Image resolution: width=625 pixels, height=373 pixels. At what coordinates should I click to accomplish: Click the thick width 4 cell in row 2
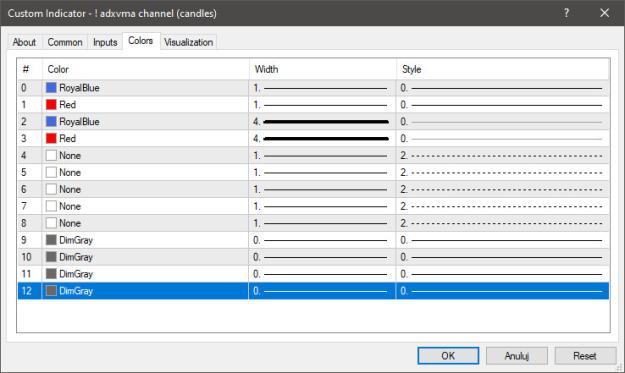click(322, 122)
